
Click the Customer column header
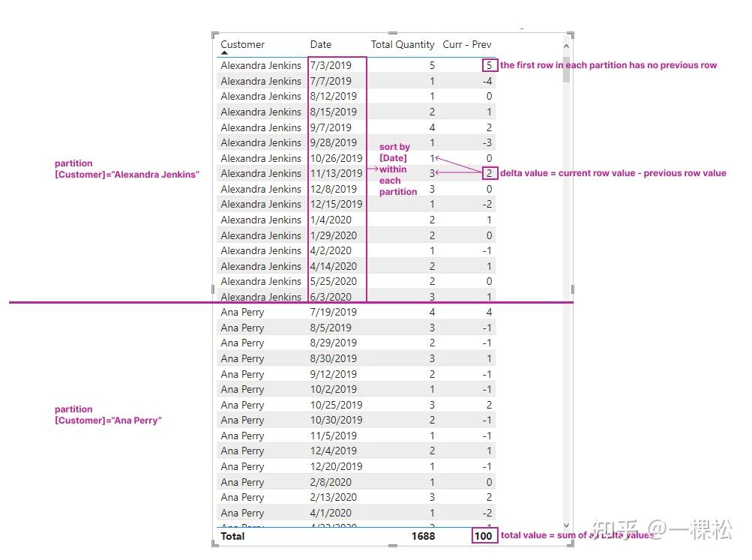(x=242, y=44)
